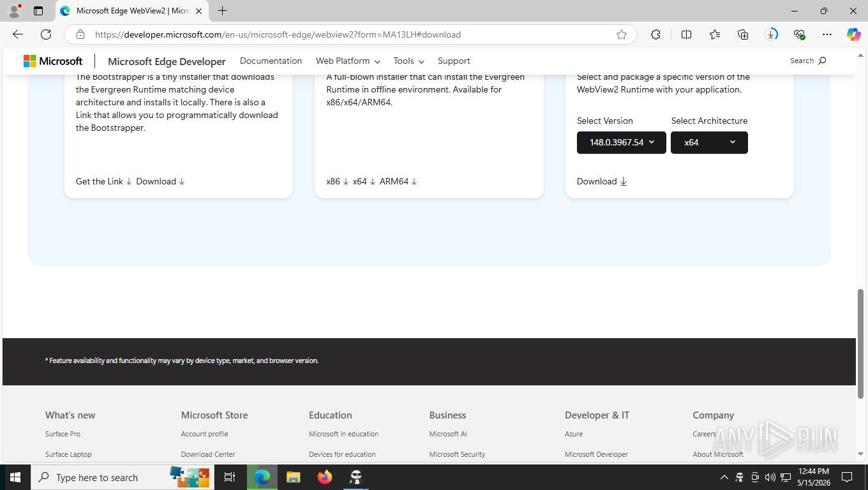This screenshot has height=490, width=868.
Task: Download the x64 standalone installer
Action: tap(364, 181)
